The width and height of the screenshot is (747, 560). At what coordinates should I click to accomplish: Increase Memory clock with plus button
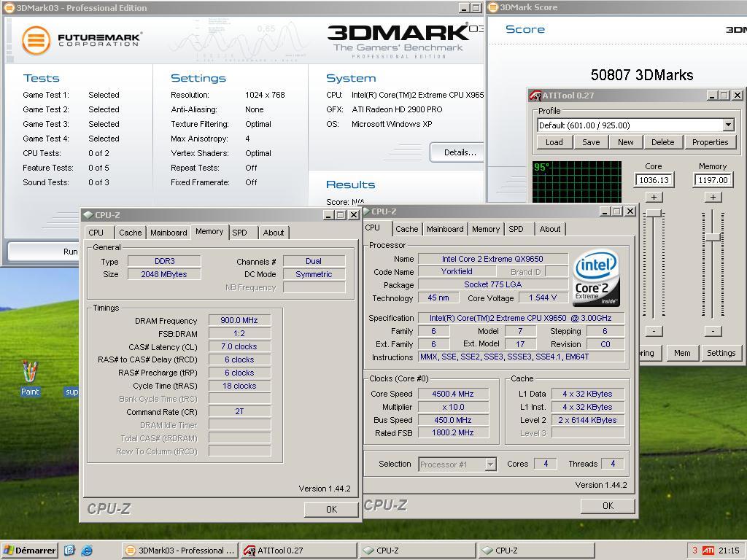point(713,197)
